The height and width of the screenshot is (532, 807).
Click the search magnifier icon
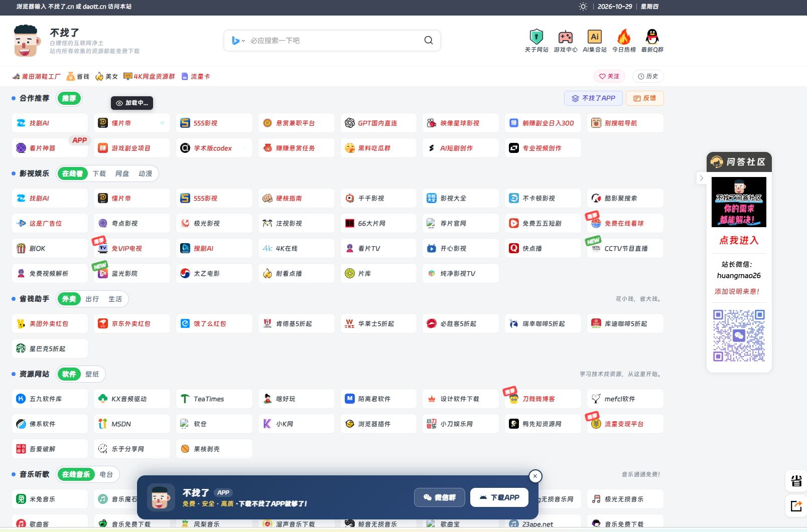tap(429, 40)
